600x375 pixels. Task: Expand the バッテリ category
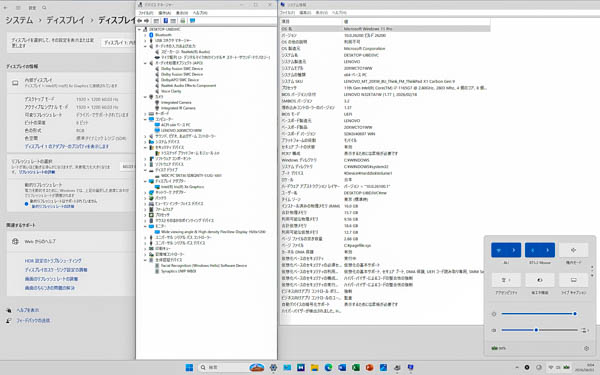click(x=145, y=198)
